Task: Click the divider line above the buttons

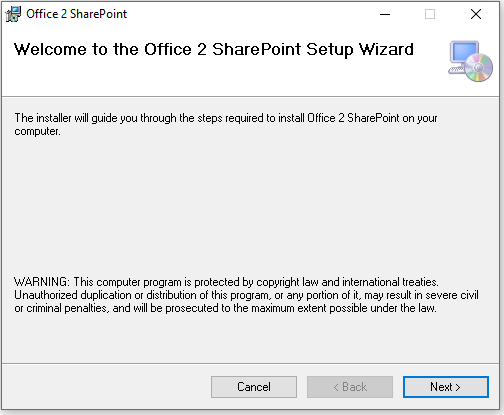Action: pyautogui.click(x=250, y=363)
